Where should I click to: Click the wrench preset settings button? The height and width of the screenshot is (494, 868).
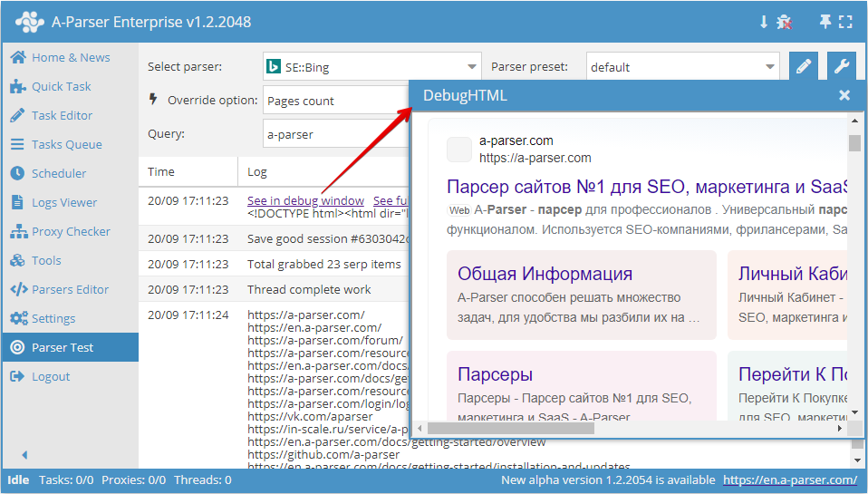point(842,66)
